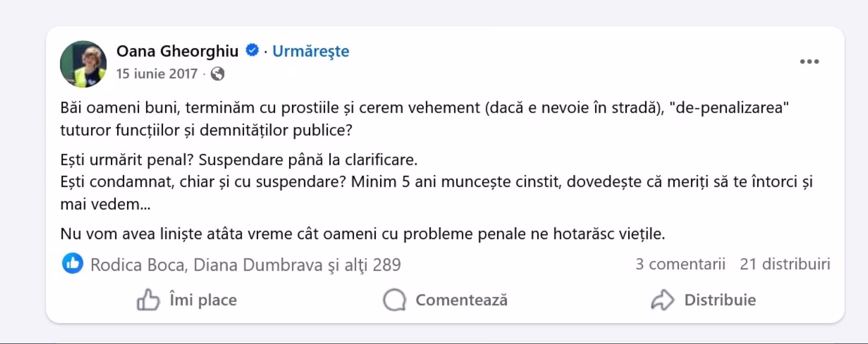Click the Oana Gheorghiu author name

[177, 51]
